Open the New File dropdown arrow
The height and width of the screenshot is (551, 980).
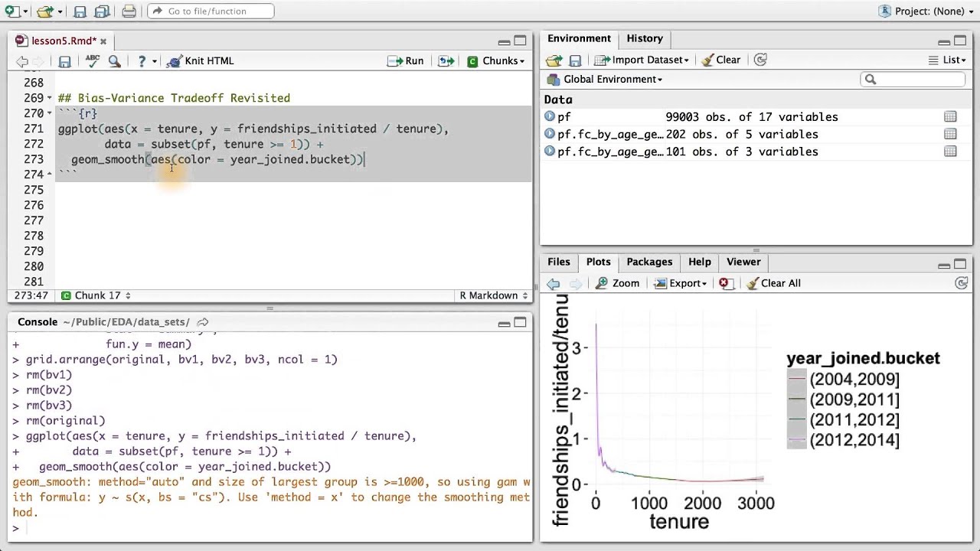pos(27,11)
